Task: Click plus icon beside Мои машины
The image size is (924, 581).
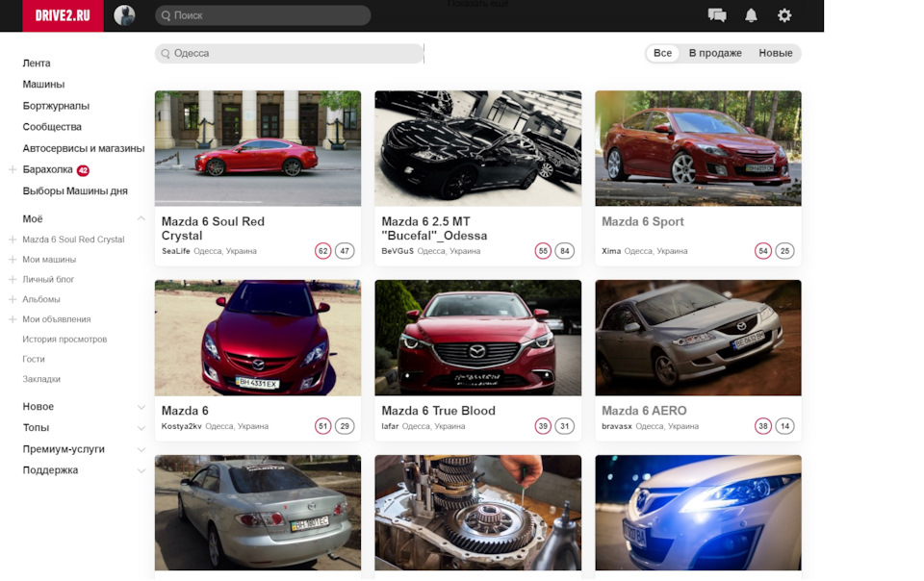Action: [x=13, y=260]
